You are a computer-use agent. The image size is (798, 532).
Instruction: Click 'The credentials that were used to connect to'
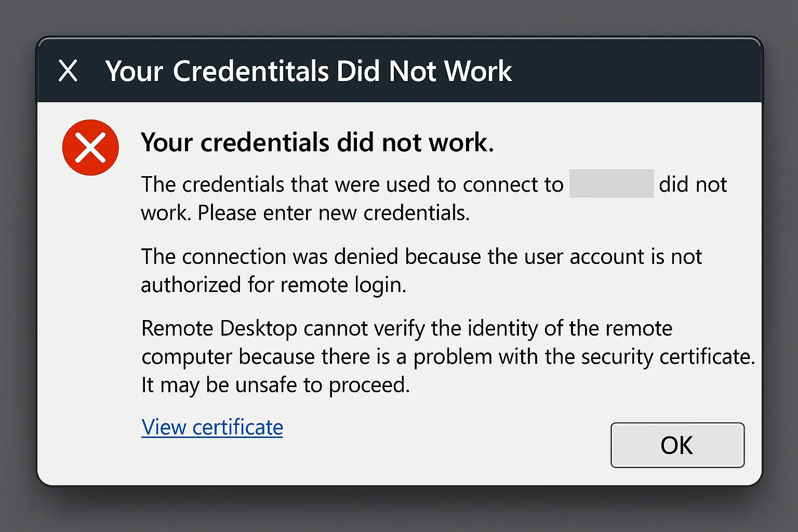[352, 184]
